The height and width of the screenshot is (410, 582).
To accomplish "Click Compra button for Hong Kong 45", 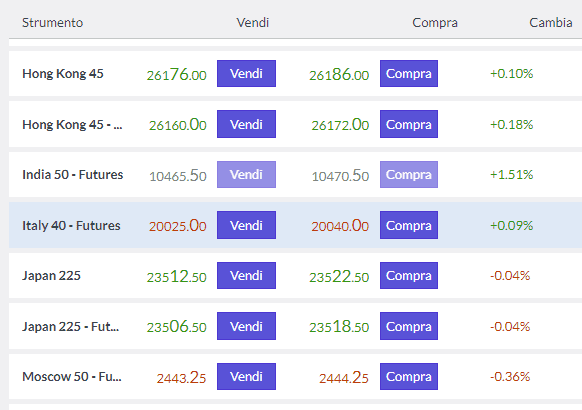I will pyautogui.click(x=409, y=73).
